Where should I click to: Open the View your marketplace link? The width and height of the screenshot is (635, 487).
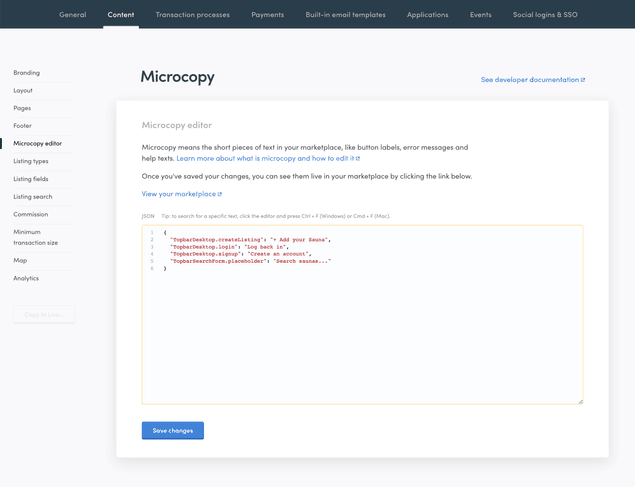point(181,194)
